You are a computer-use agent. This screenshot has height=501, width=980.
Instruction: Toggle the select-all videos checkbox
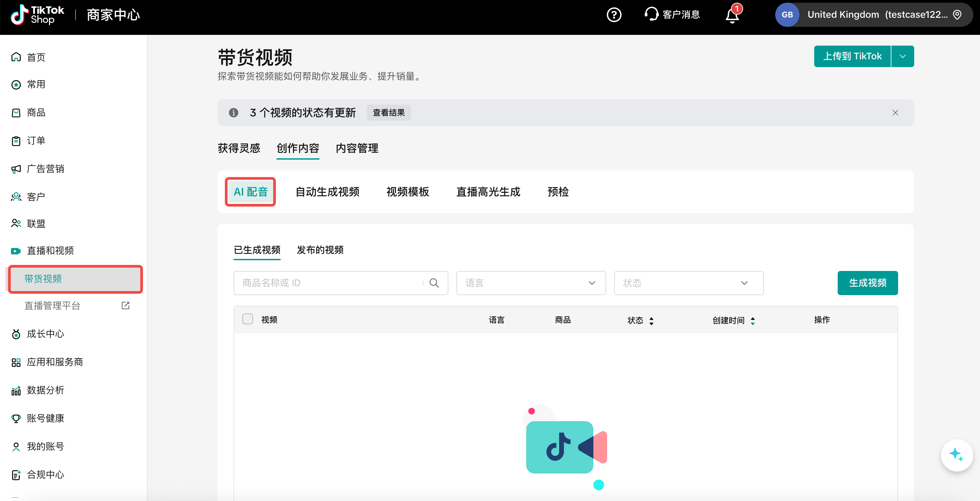[x=247, y=319]
